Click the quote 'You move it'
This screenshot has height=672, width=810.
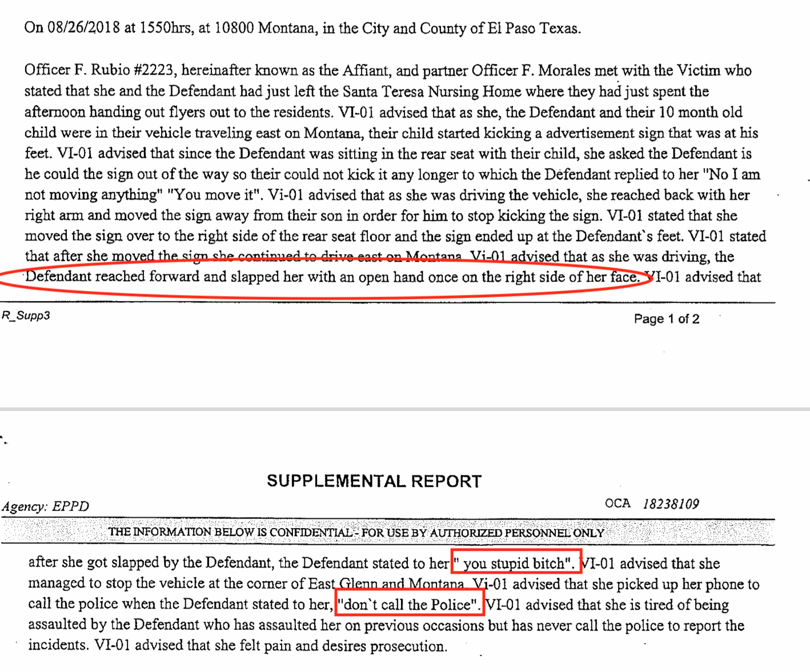click(x=215, y=195)
